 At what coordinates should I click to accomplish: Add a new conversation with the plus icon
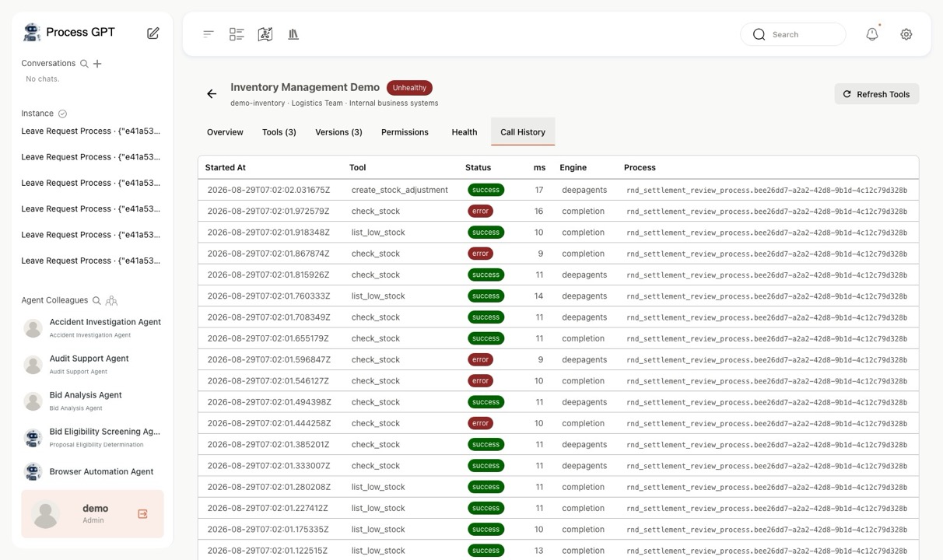click(x=97, y=64)
